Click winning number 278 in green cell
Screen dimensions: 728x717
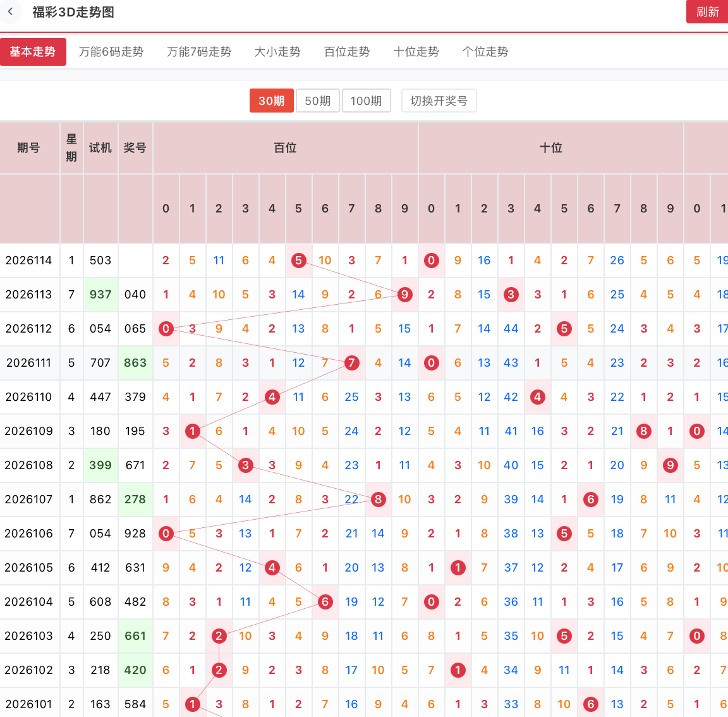coord(135,499)
